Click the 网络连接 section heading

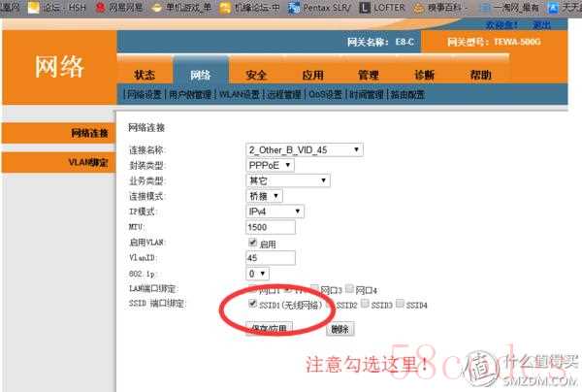[x=146, y=127]
